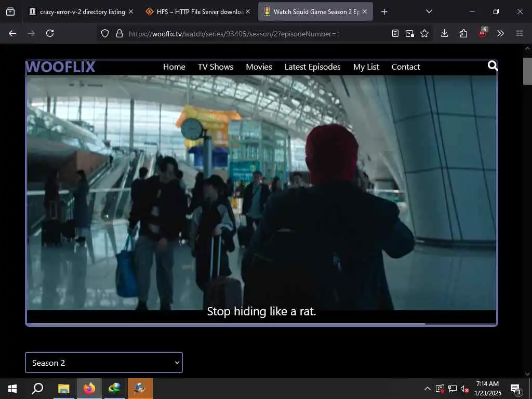Expand the Season 2 dropdown
This screenshot has width=532, height=399.
point(104,363)
